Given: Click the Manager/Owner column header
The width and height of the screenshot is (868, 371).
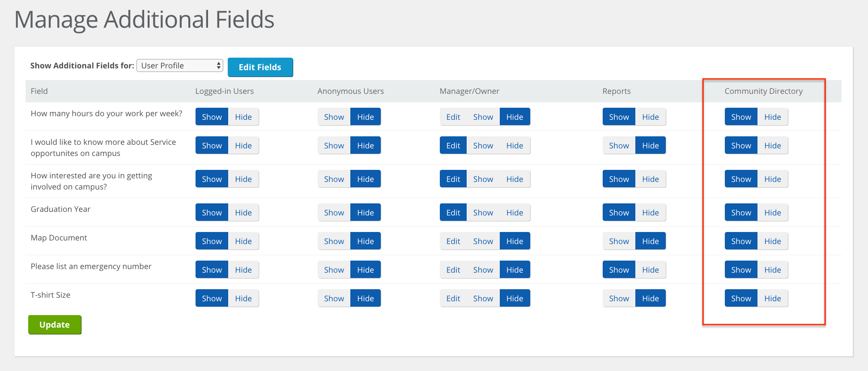Looking at the screenshot, I should [469, 91].
